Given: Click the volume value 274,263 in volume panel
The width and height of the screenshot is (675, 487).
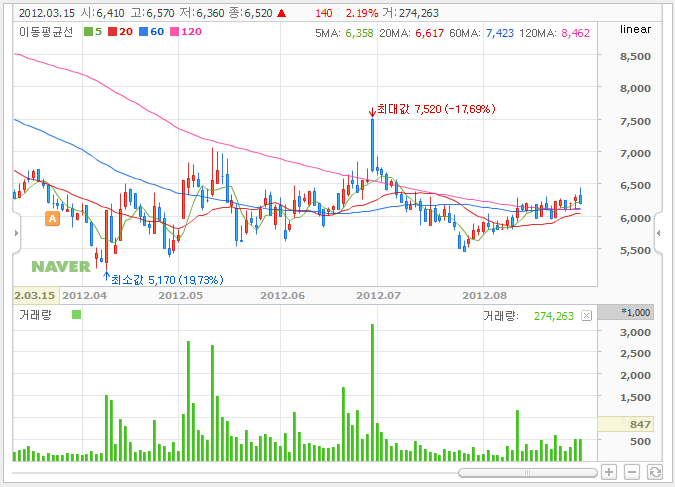Looking at the screenshot, I should click(554, 316).
